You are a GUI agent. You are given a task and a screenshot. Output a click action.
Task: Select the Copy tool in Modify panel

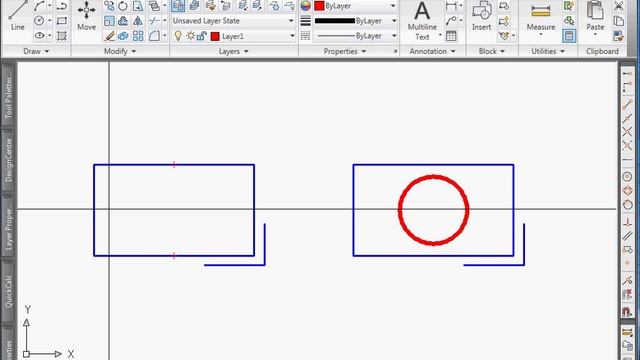[109, 6]
